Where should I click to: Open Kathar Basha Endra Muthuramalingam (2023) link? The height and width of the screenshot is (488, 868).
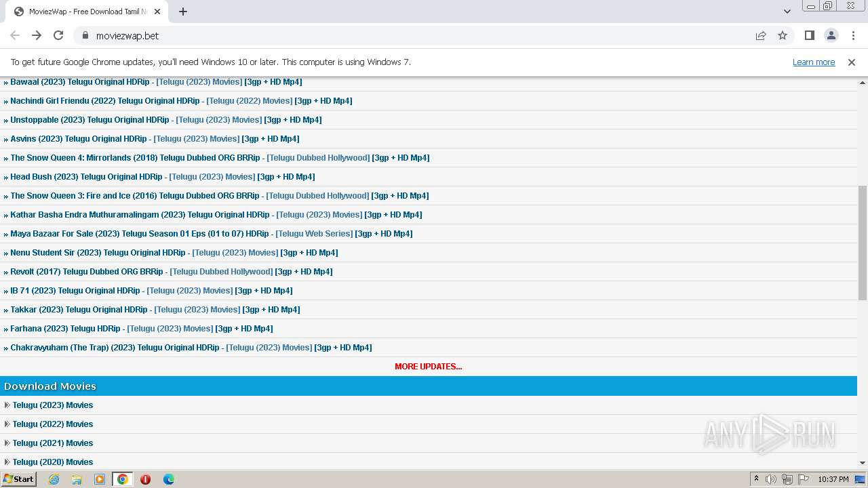[140, 214]
